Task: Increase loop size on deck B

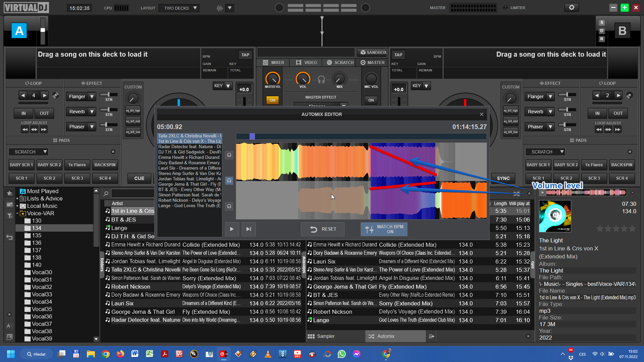Action: (x=618, y=96)
